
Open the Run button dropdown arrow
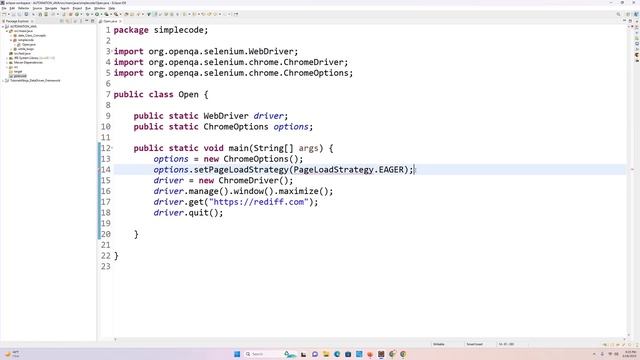pyautogui.click(x=102, y=14)
